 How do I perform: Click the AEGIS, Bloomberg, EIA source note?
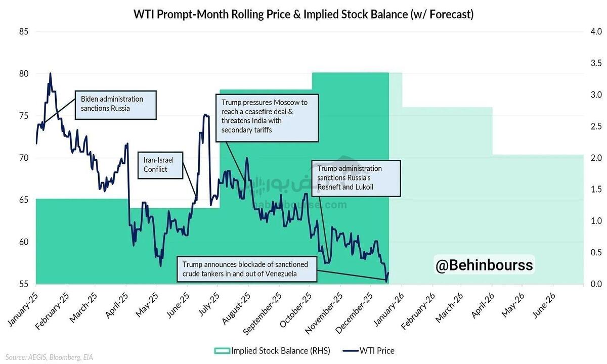pyautogui.click(x=50, y=357)
